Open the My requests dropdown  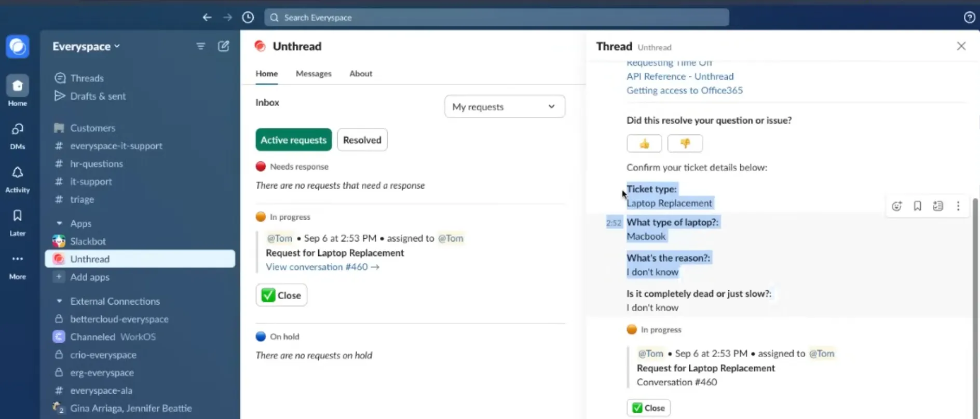[x=505, y=106]
